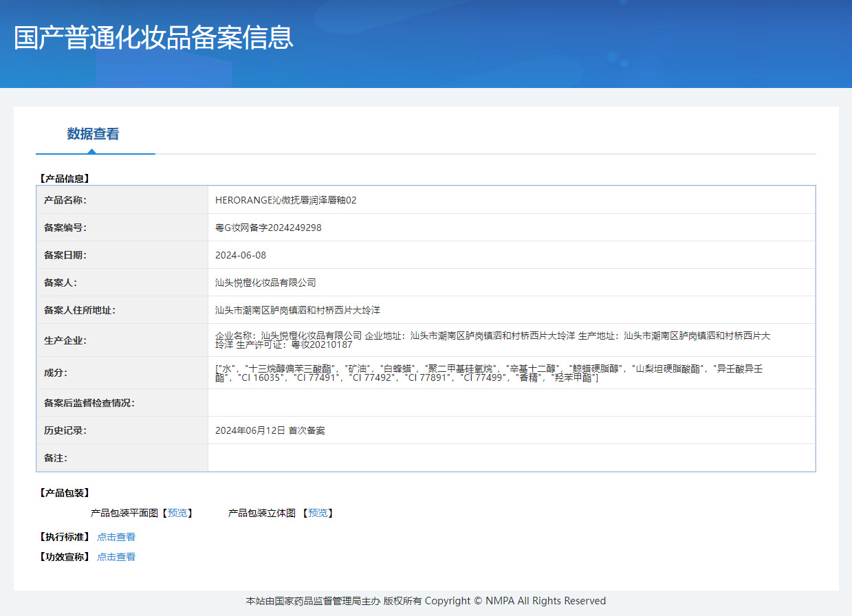The width and height of the screenshot is (852, 616).
Task: Click the 生产企业 details text
Action: click(x=493, y=340)
